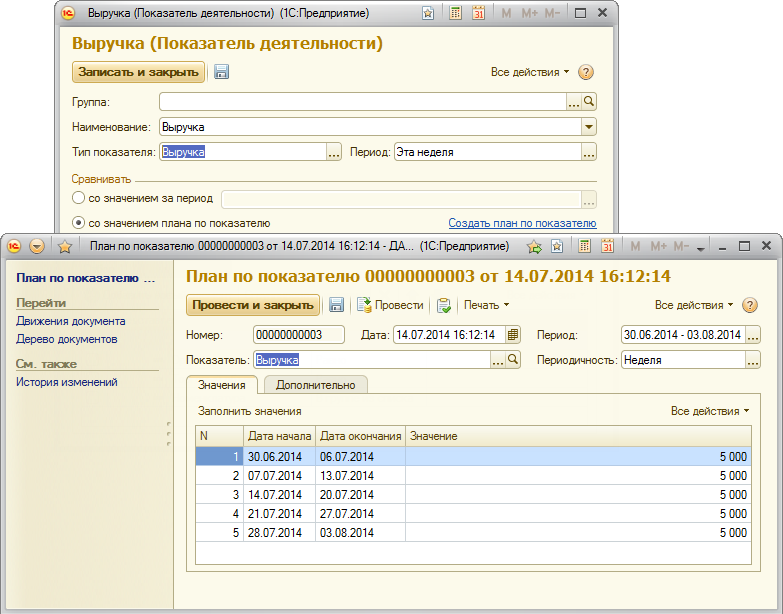This screenshot has height=614, width=783.
Task: Click round orange menu button in План title bar
Action: pyautogui.click(x=37, y=246)
